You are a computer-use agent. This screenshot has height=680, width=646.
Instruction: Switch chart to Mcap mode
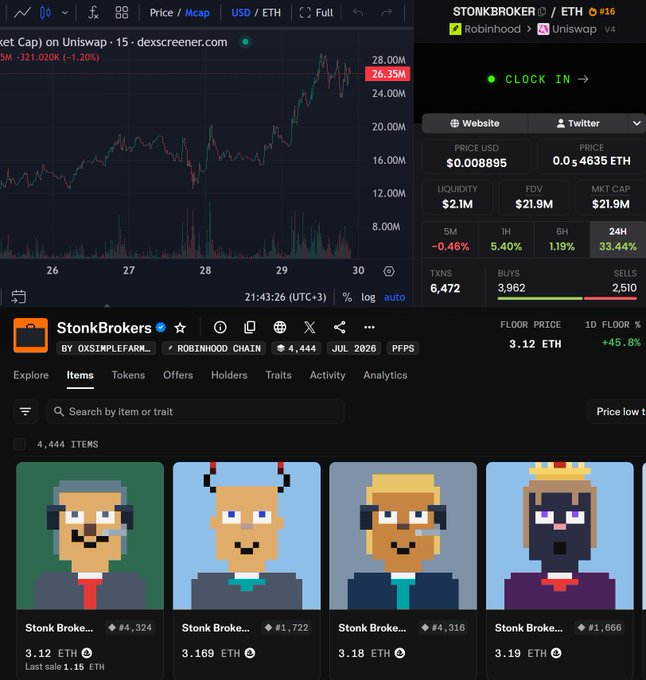(x=197, y=13)
